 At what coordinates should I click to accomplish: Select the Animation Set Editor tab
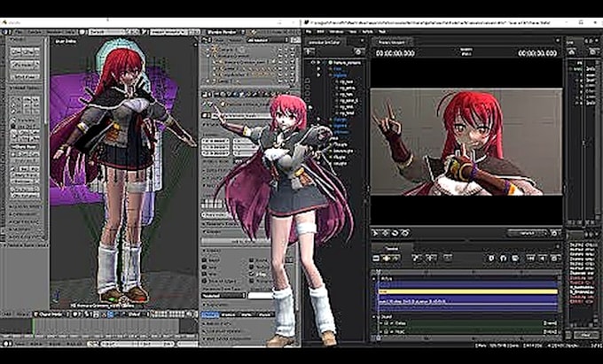coord(325,42)
